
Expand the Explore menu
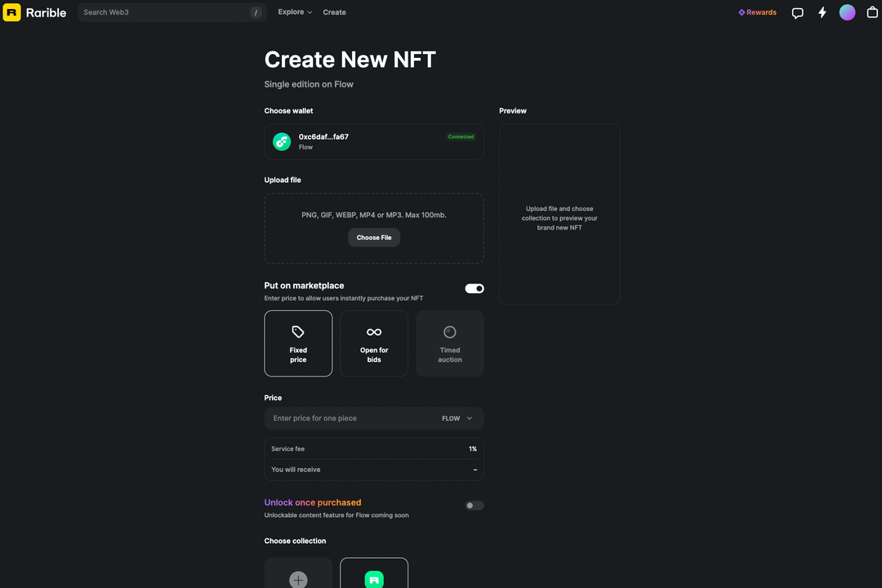(295, 12)
